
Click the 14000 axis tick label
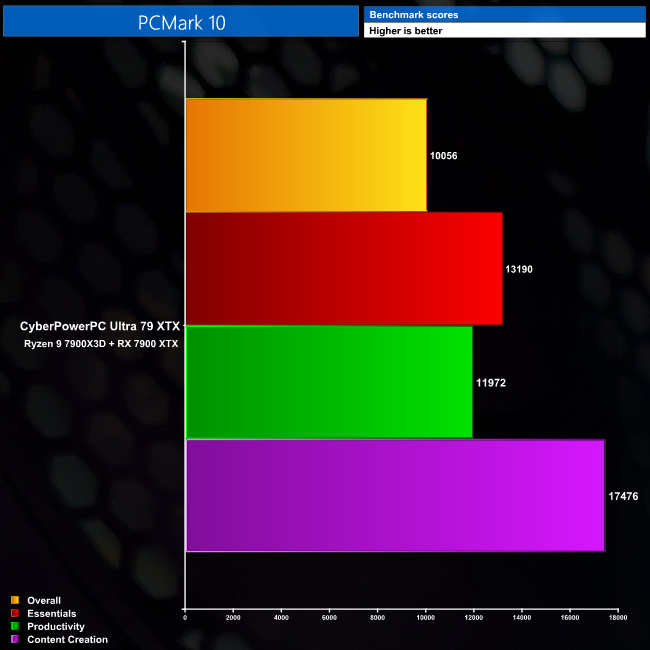point(521,618)
